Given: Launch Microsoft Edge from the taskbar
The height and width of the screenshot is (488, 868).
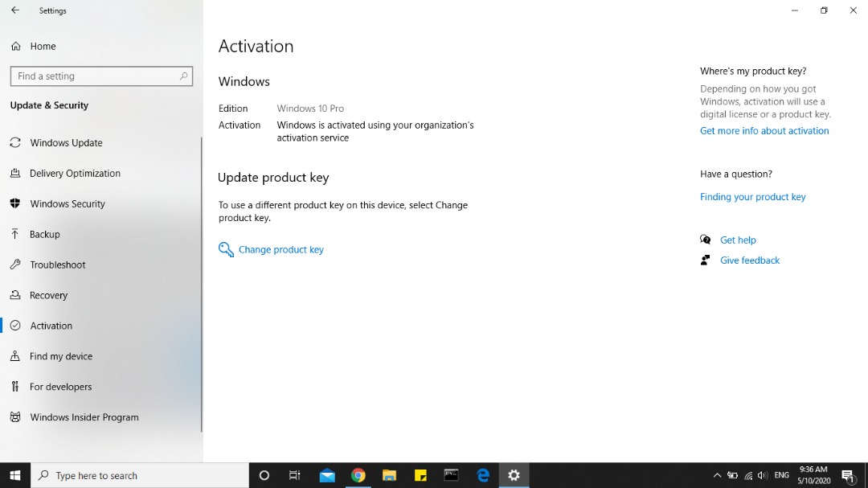Looking at the screenshot, I should pos(482,475).
